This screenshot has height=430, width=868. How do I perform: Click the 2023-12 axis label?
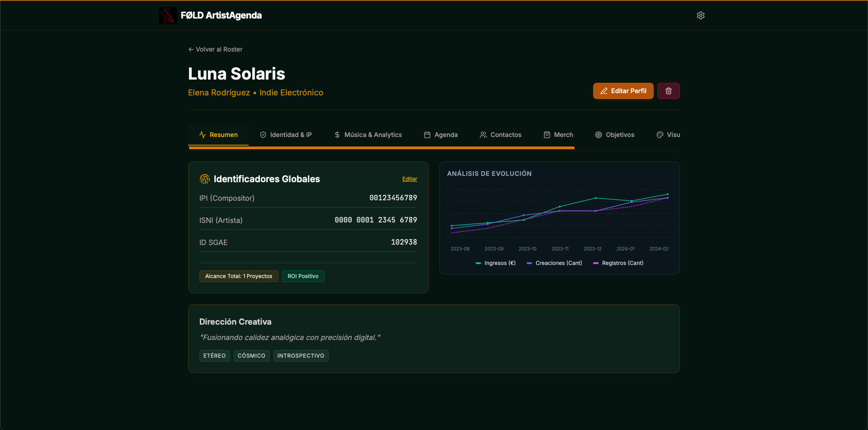point(593,249)
